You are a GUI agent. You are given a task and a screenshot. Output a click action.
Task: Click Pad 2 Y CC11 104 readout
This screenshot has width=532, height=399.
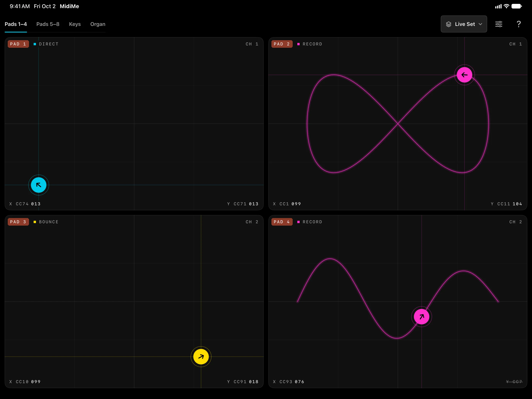pyautogui.click(x=506, y=204)
